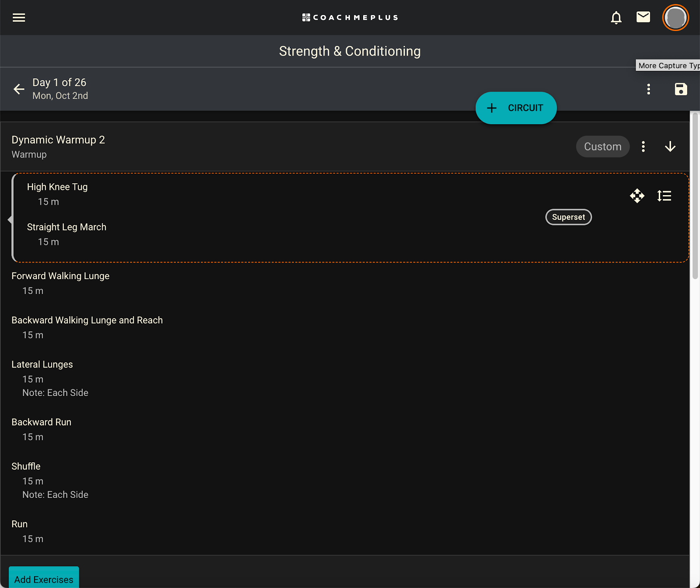This screenshot has width=700, height=588.
Task: Save the workout with the floppy disk icon
Action: pos(681,89)
